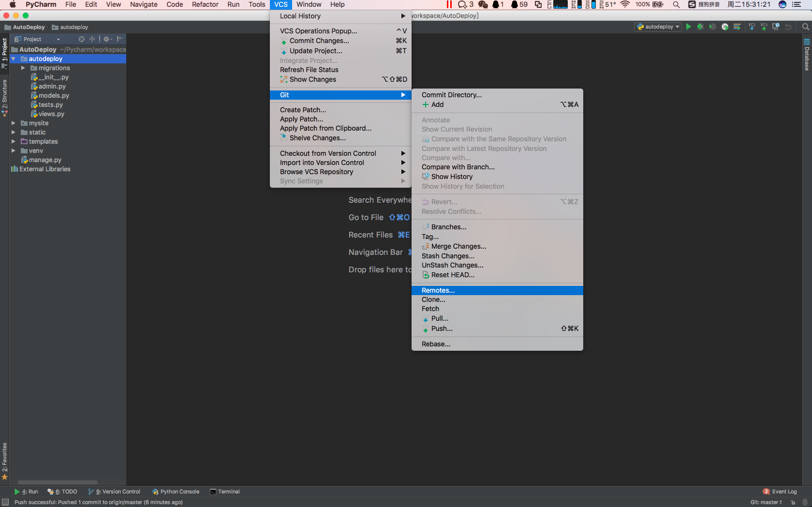Open the 1: Project side tab
This screenshot has height=507, width=812.
pos(4,53)
